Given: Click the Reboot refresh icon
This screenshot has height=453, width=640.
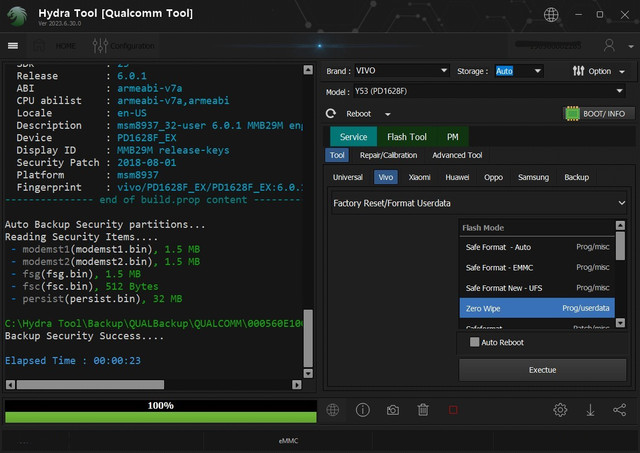Looking at the screenshot, I should (x=331, y=113).
